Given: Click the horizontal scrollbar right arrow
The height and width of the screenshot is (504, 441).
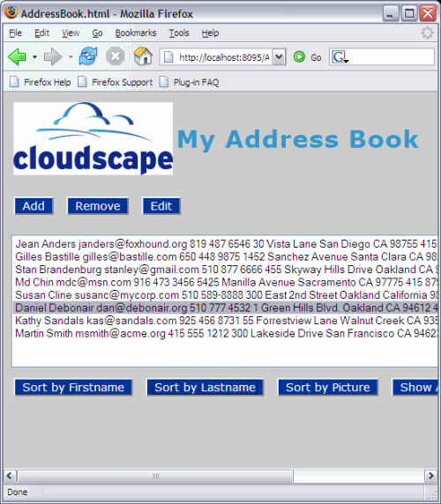Looking at the screenshot, I should tap(430, 476).
